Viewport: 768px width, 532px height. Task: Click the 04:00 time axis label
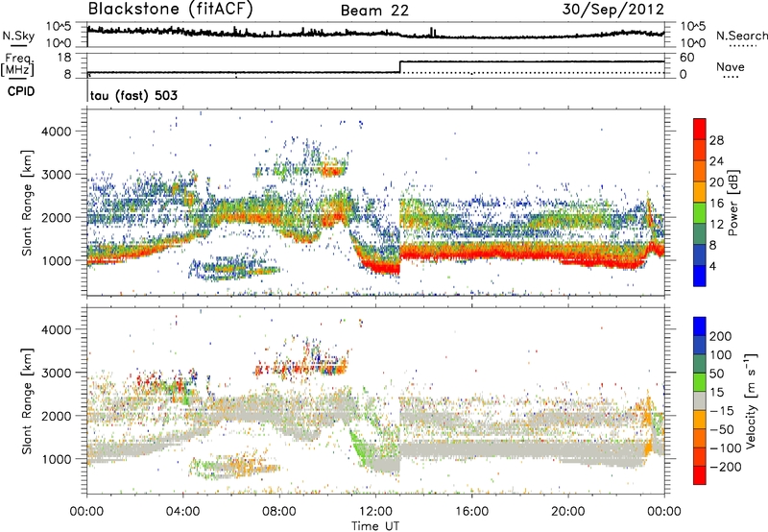pyautogui.click(x=183, y=512)
